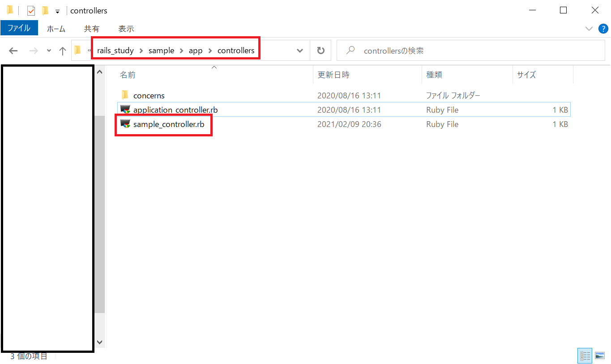Maximize the controllers window
The width and height of the screenshot is (611, 364).
coord(564,10)
